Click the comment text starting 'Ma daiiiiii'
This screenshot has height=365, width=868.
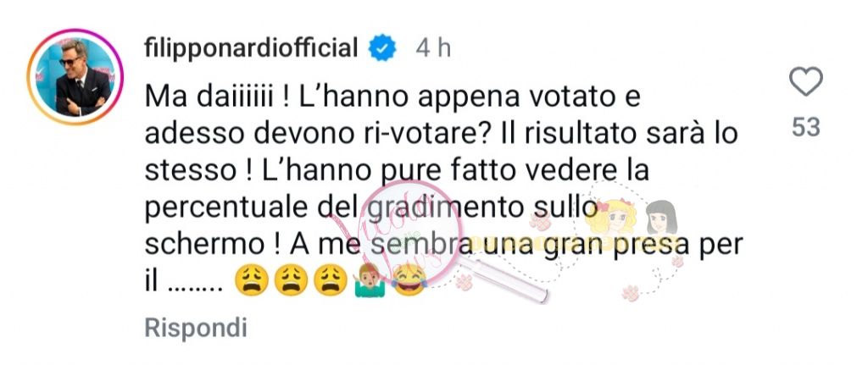tap(442, 190)
